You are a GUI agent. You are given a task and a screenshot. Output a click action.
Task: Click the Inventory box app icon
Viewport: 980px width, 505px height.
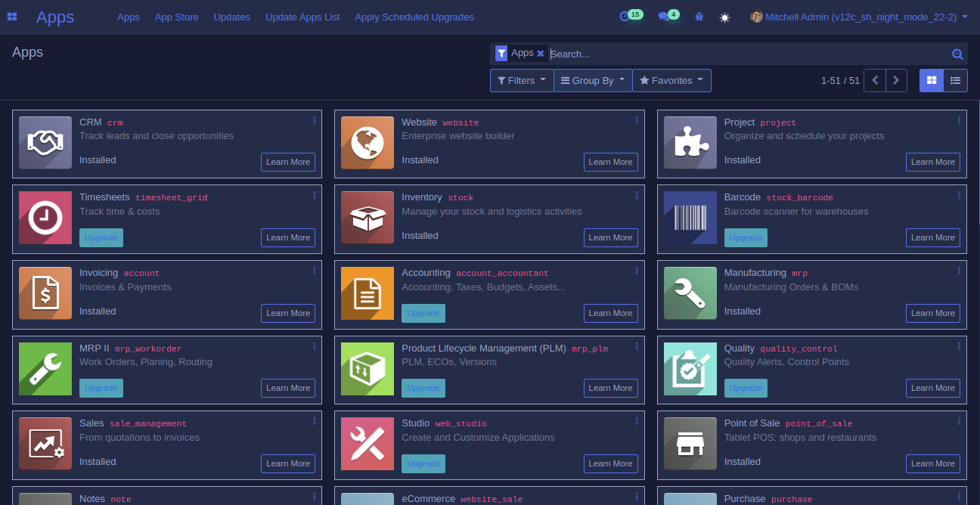pos(367,218)
